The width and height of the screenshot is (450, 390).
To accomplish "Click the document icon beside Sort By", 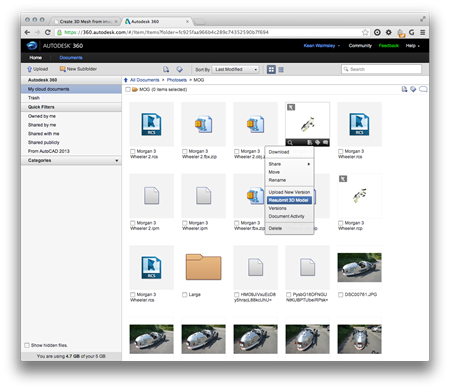I will (166, 69).
